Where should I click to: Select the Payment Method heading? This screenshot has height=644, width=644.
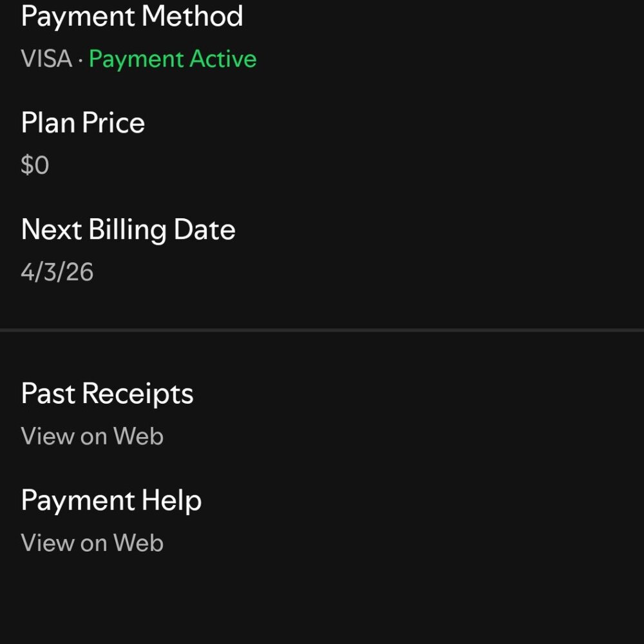[x=131, y=17]
